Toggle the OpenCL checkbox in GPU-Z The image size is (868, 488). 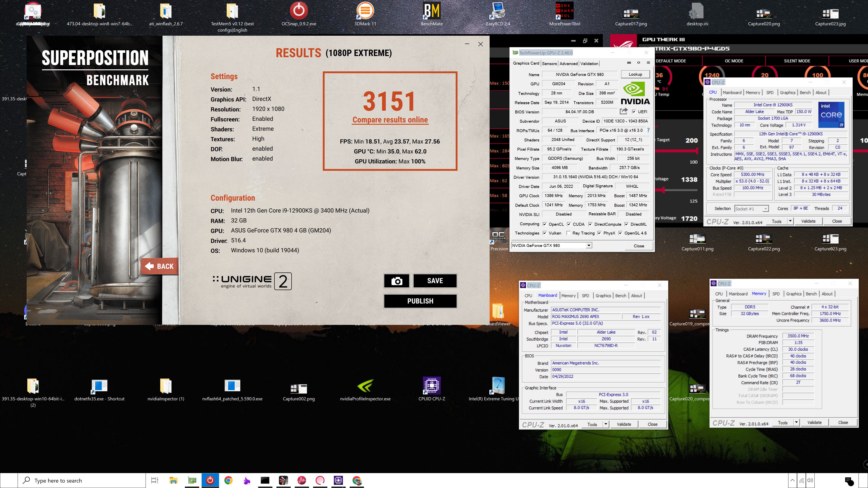click(545, 224)
